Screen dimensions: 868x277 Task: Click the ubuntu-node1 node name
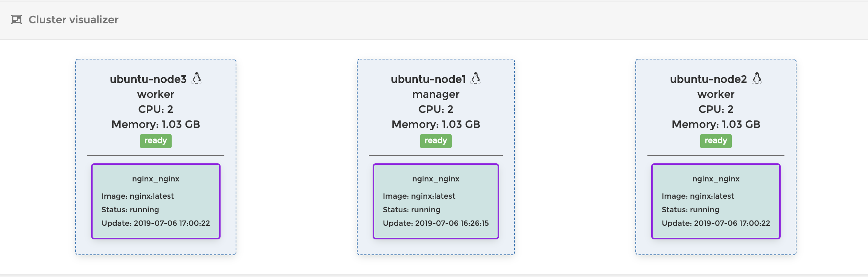pos(428,79)
